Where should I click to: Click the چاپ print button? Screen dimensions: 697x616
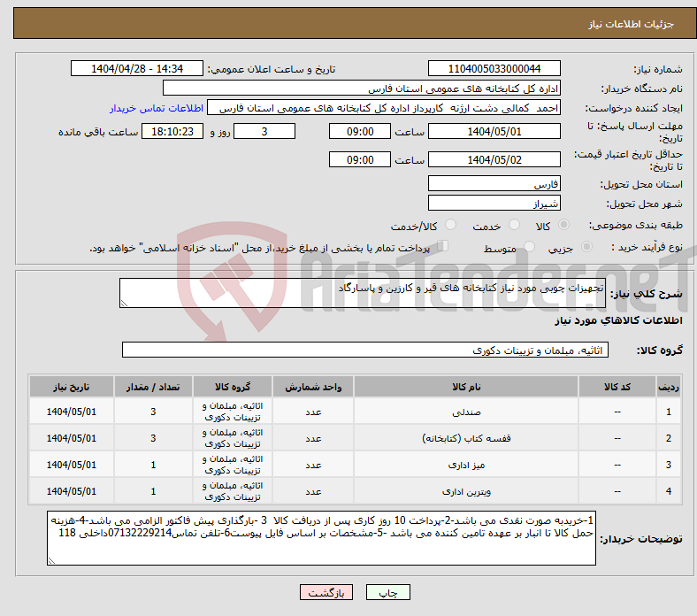coord(388,592)
